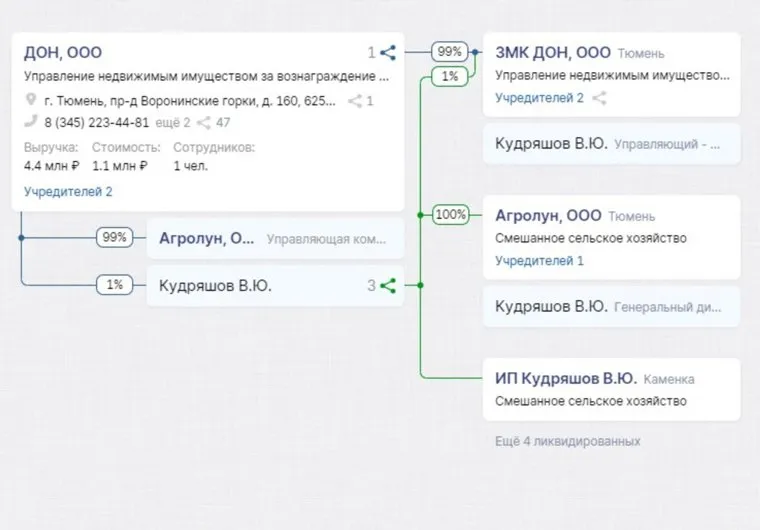
Task: Expand Учредителей 2 in the ДОН, ООО card
Action: point(68,191)
